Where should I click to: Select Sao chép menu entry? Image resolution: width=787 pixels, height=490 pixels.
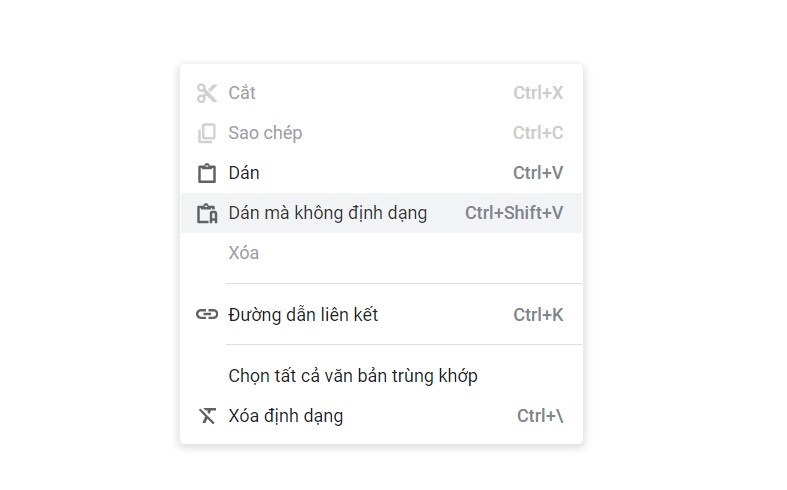(381, 133)
